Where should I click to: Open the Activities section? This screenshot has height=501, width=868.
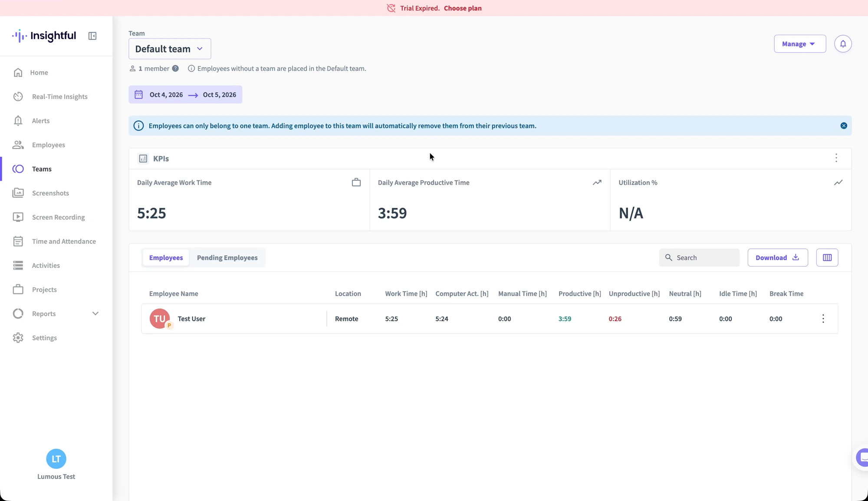point(46,265)
